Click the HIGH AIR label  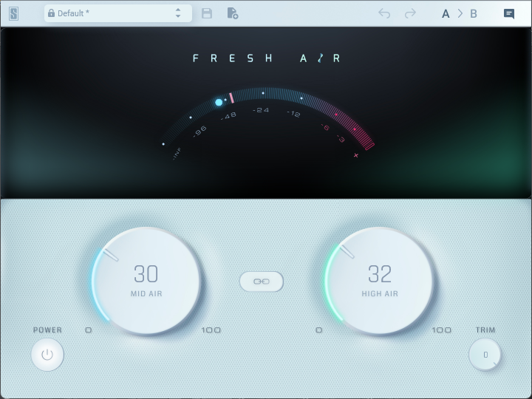coord(380,294)
